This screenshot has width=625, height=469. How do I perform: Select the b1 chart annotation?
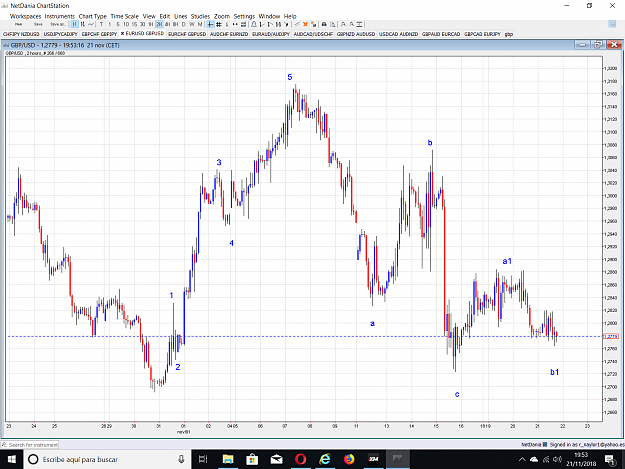[x=554, y=372]
